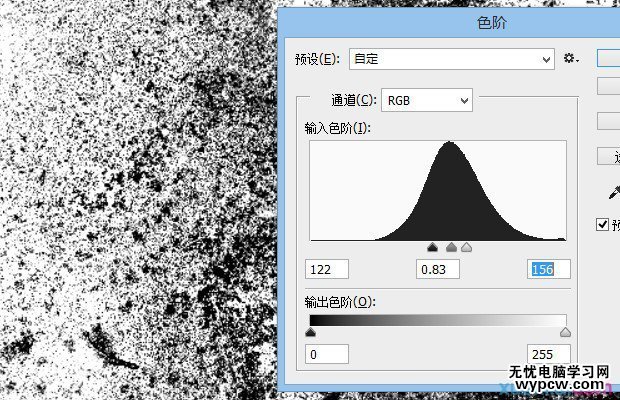
Task: Click the white output level slider handle
Action: pos(565,332)
